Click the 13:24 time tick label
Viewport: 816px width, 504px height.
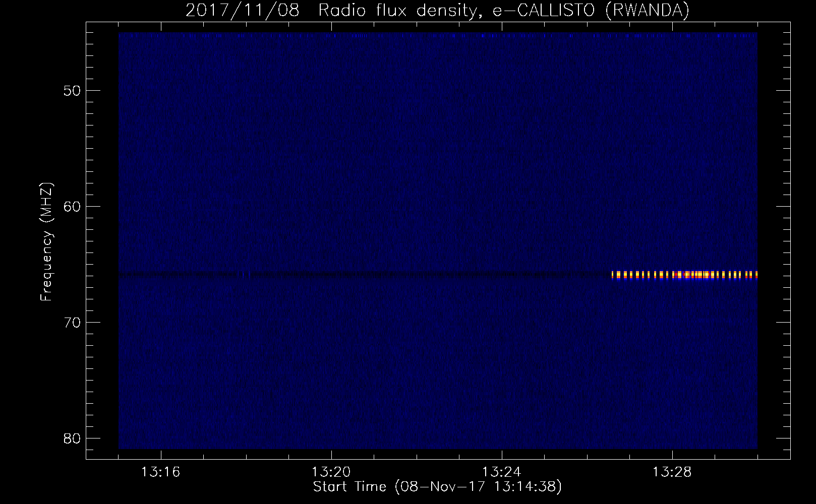point(502,472)
